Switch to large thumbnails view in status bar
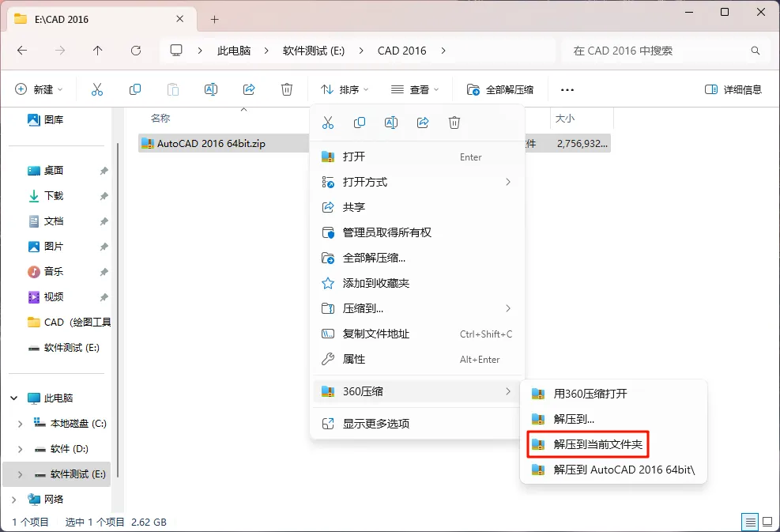This screenshot has width=780, height=532. (x=767, y=522)
